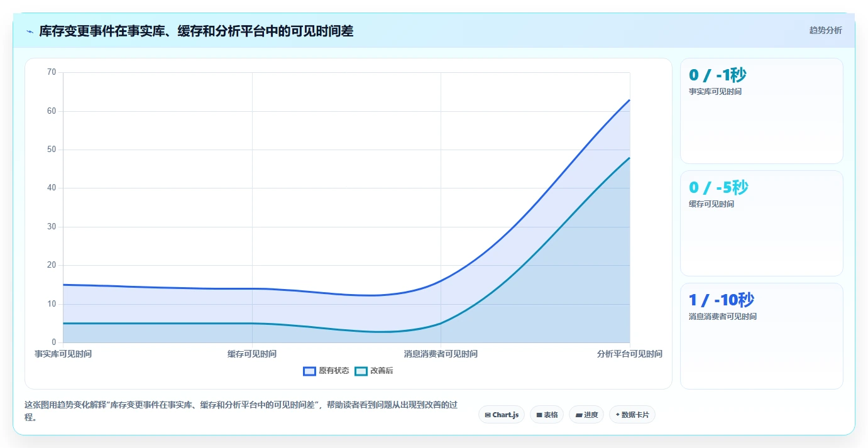Click the y-axis value 40
Screen dimensions: 868x448
(x=52, y=188)
